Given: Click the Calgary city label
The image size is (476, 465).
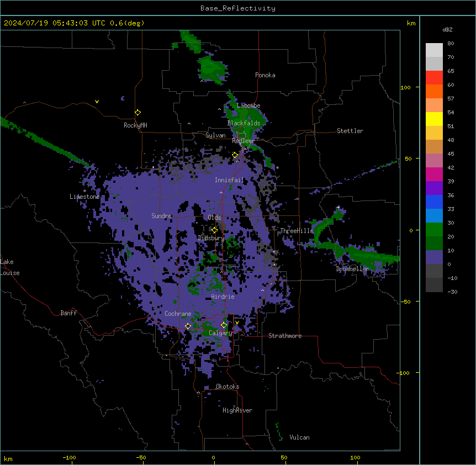Looking at the screenshot, I should pyautogui.click(x=220, y=333).
